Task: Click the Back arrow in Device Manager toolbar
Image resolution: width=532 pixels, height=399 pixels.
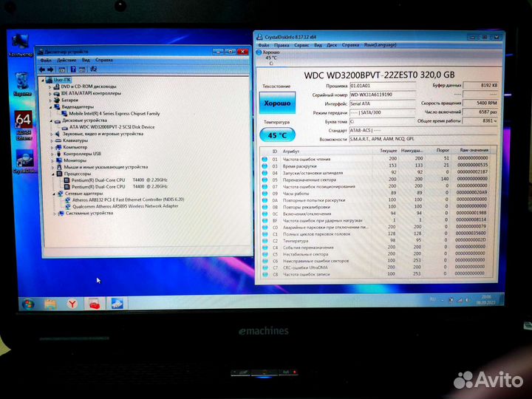Action: (41, 69)
